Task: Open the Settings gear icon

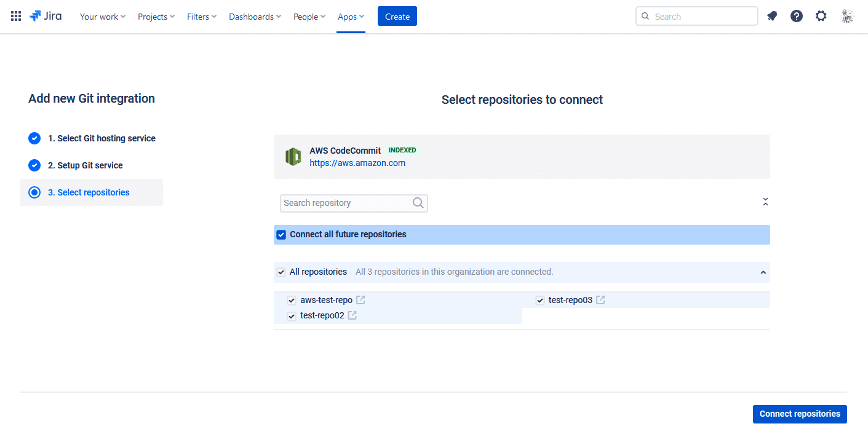Action: pos(821,17)
